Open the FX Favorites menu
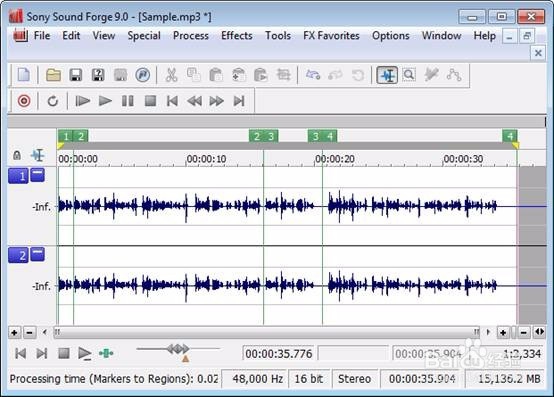 point(331,36)
